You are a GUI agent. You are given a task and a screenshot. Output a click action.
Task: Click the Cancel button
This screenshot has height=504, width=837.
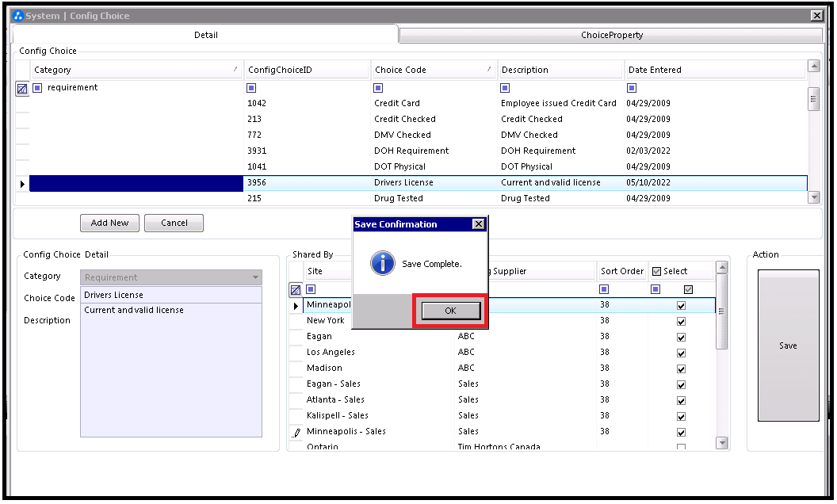[174, 223]
